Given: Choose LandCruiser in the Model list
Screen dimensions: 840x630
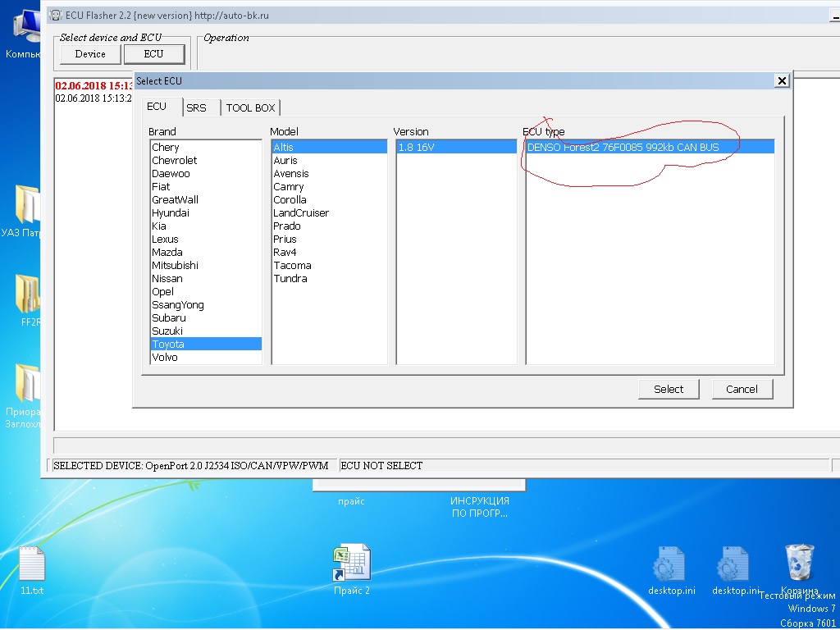Looking at the screenshot, I should tap(301, 212).
